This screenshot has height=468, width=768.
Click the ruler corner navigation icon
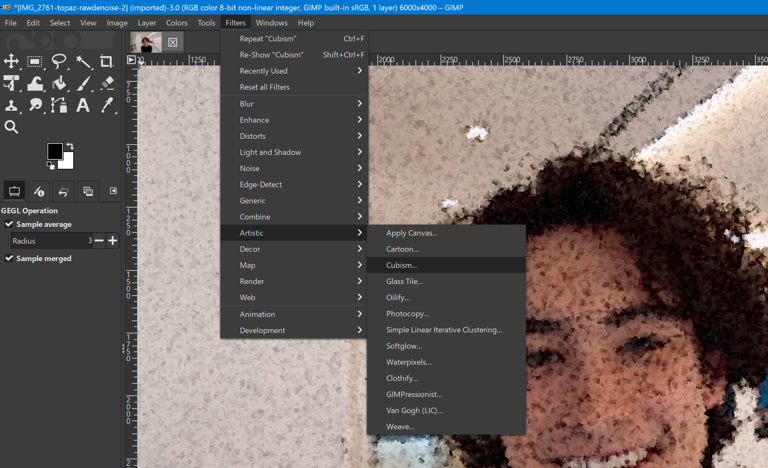[131, 60]
